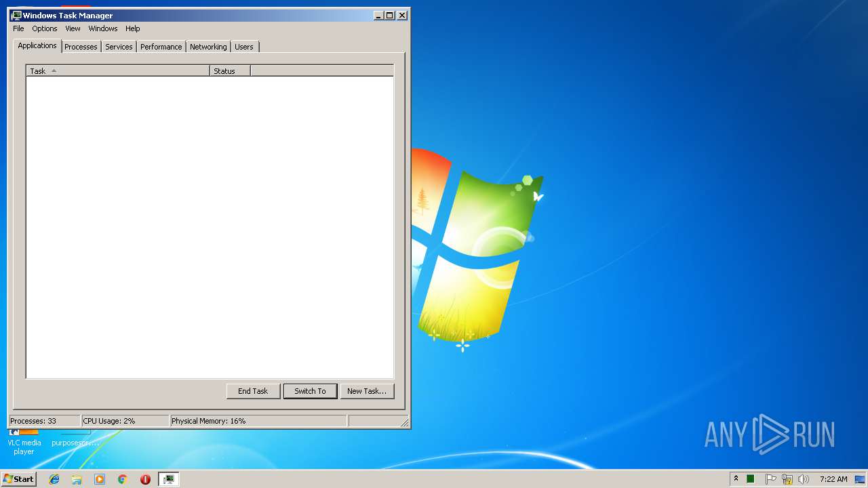Show hidden tray icons with the arrow

pos(736,479)
